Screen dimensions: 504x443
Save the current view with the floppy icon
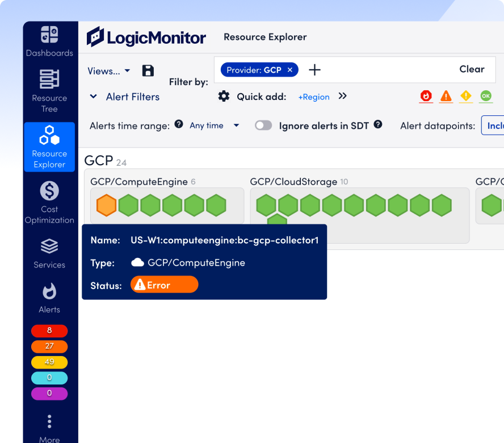[148, 70]
